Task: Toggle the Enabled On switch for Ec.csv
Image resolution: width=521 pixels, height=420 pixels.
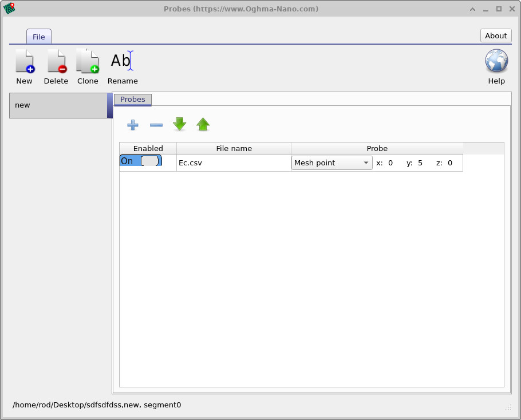Action: (141, 161)
